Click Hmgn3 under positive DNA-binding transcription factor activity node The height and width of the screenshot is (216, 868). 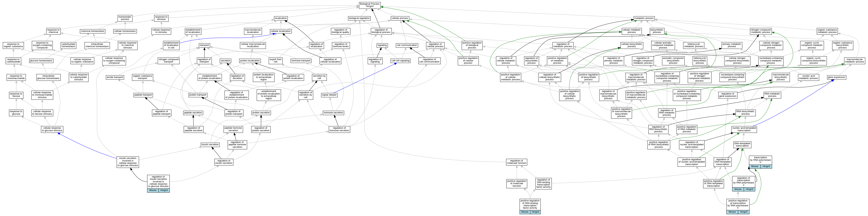pos(535,212)
